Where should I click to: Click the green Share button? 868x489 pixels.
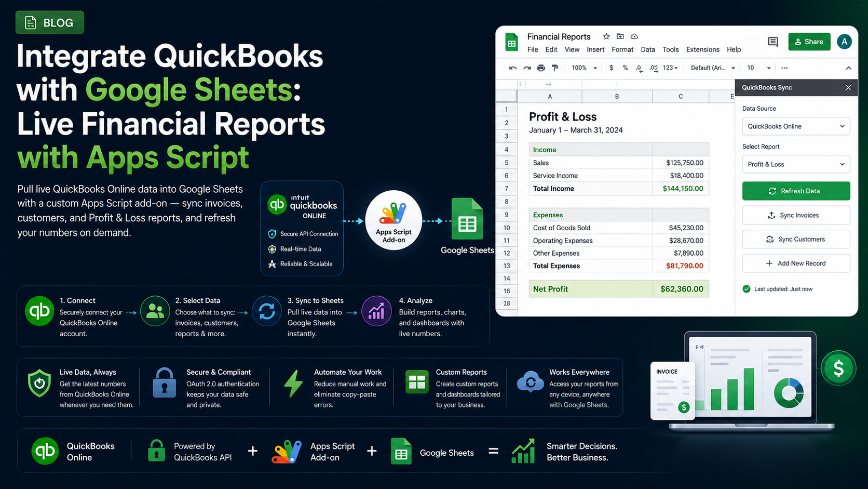click(x=809, y=42)
